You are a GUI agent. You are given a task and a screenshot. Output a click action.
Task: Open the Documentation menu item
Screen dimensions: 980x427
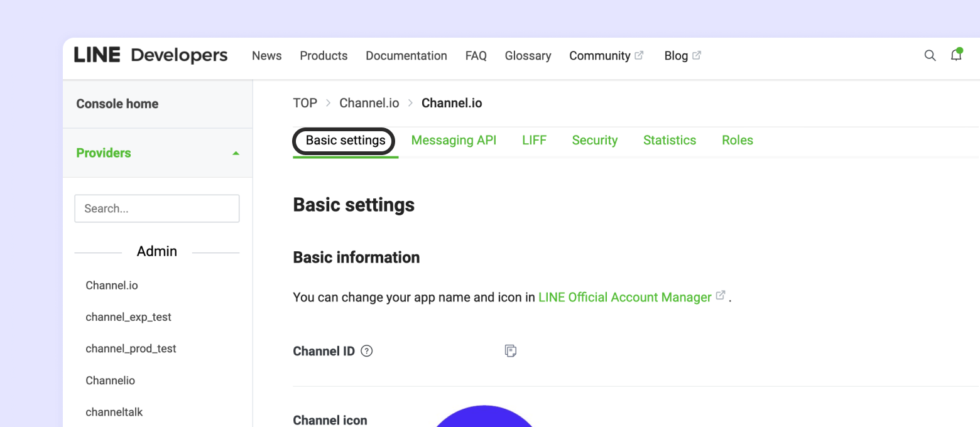click(x=406, y=56)
